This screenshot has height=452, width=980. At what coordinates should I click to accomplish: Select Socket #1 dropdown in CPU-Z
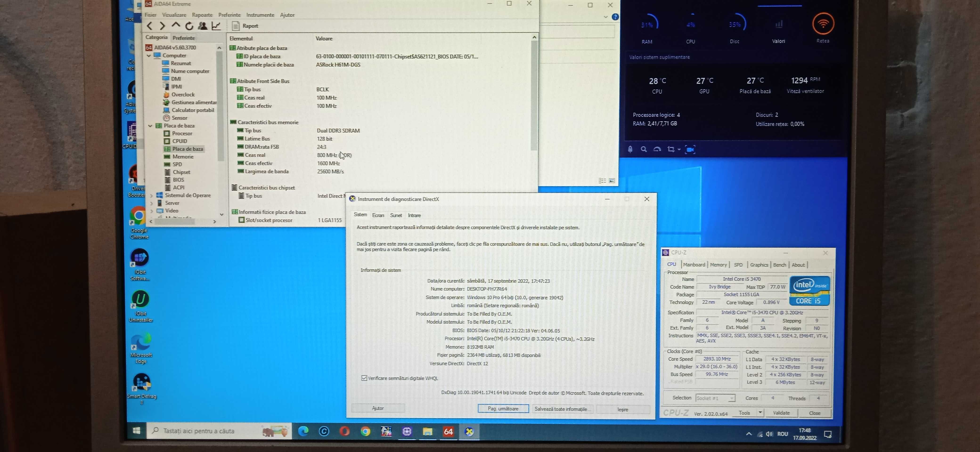(x=714, y=398)
